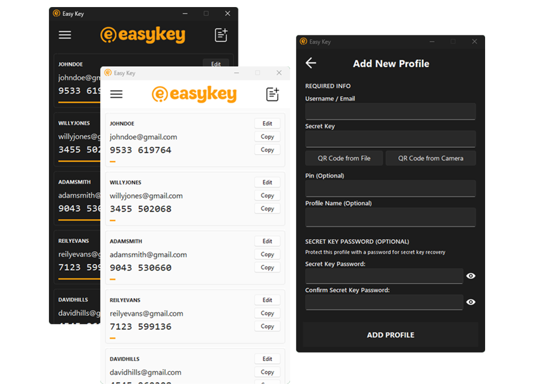Click the easykey logo in the foreground window
Viewport: 534px width, 392px height.
[194, 93]
